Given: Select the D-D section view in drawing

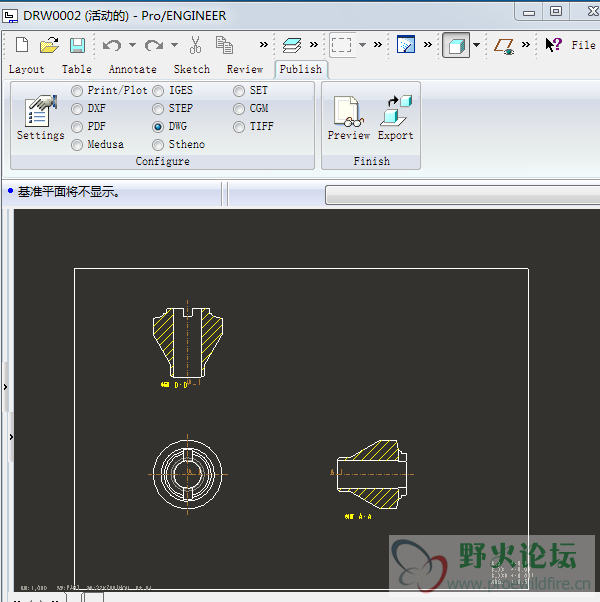Looking at the screenshot, I should (188, 342).
